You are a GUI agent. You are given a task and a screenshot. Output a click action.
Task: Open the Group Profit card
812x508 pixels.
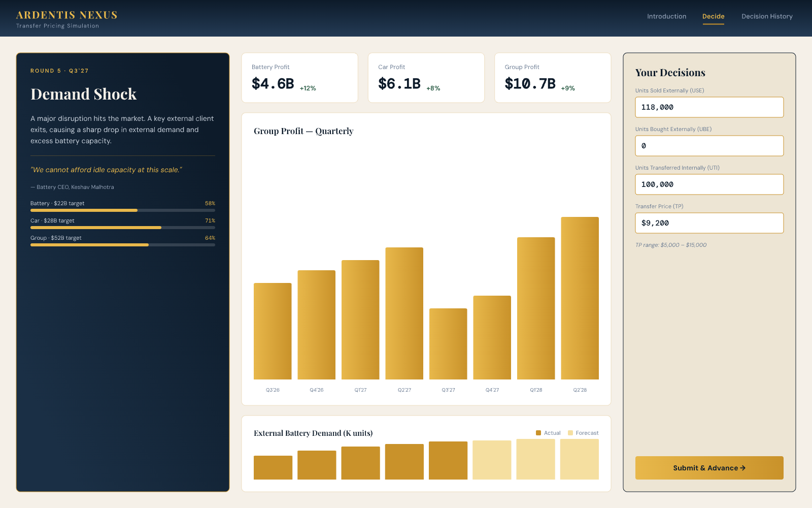553,78
